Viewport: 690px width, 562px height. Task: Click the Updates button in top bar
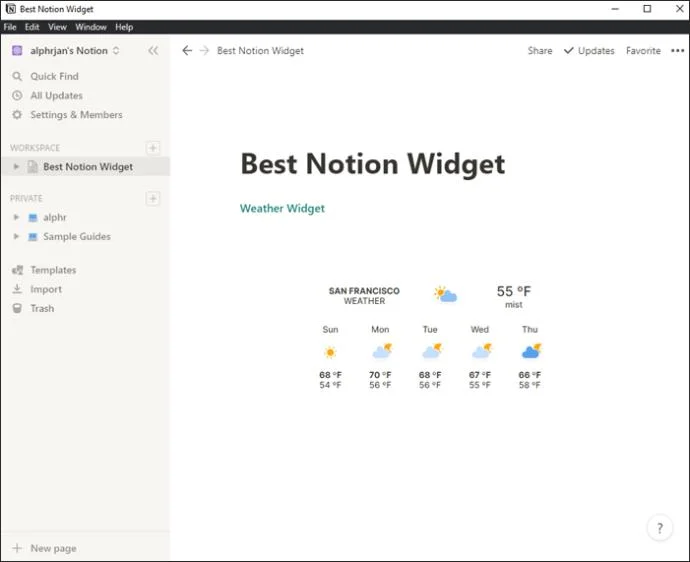[x=589, y=51]
